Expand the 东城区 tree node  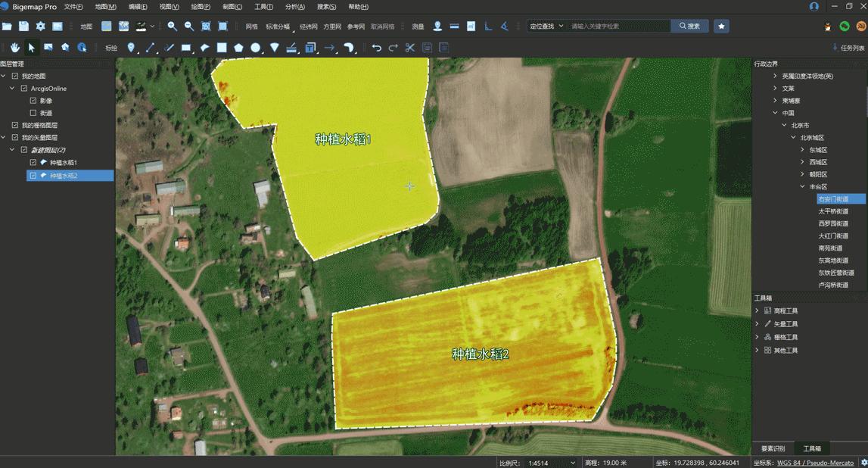802,150
